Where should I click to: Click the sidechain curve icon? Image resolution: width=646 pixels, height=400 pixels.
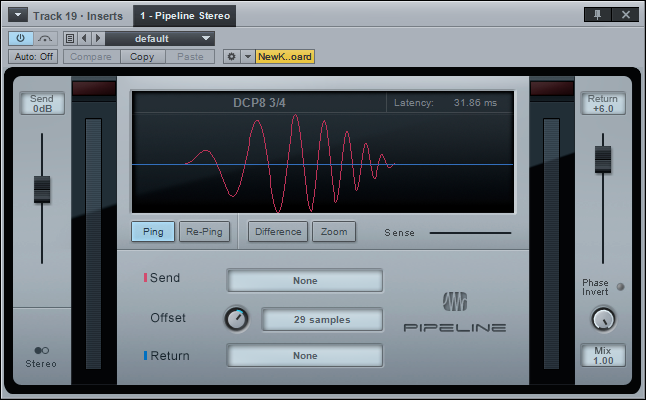tap(45, 38)
